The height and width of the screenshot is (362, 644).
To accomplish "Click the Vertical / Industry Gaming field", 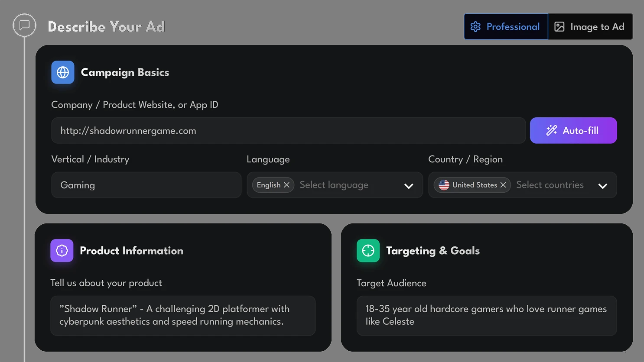I will click(x=146, y=185).
